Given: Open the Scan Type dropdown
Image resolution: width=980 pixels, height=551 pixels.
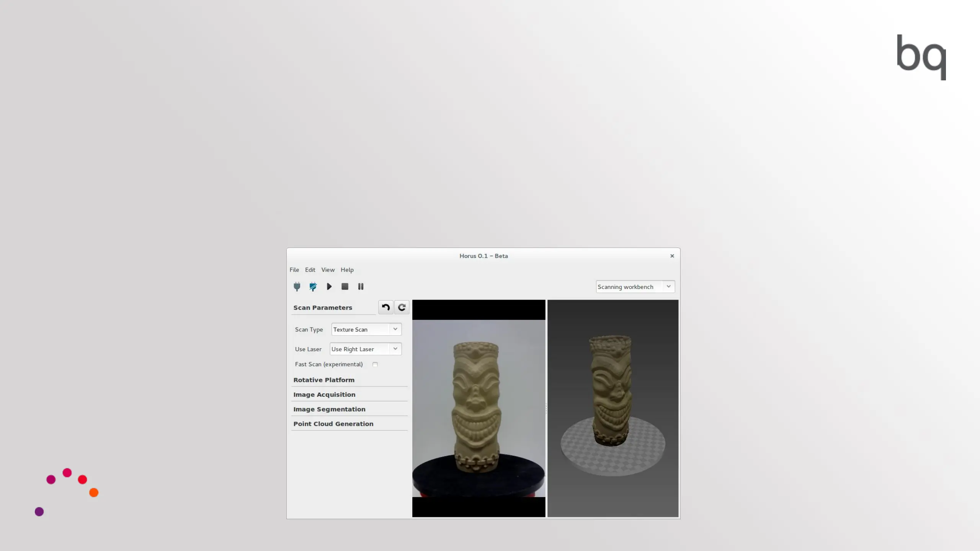Looking at the screenshot, I should 366,329.
